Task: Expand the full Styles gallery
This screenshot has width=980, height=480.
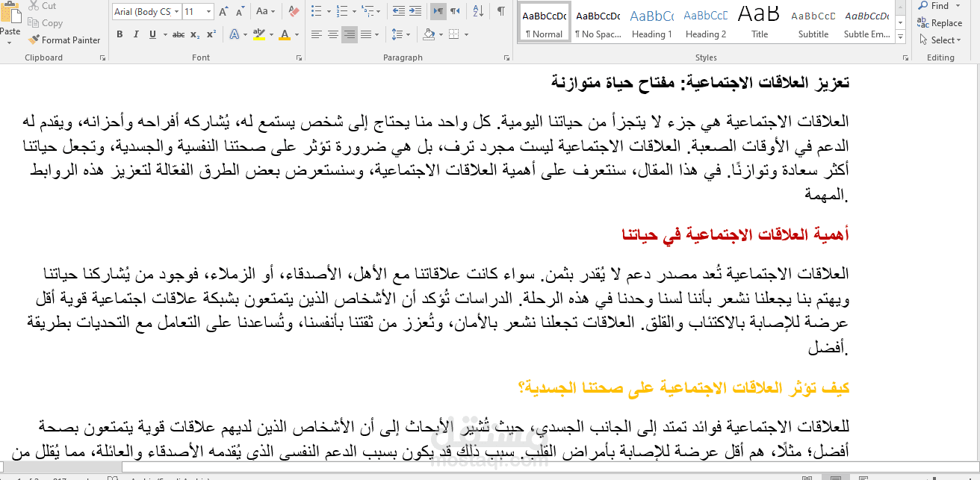Action: [x=901, y=38]
